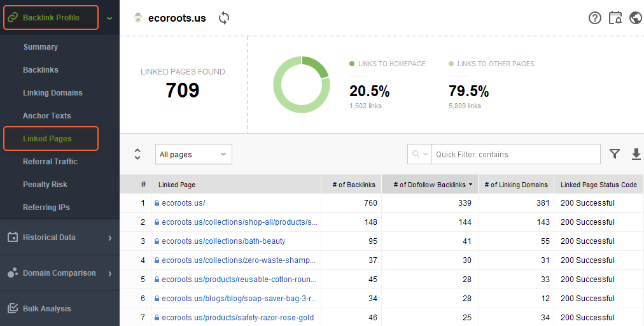Toggle the table collapse arrows
This screenshot has width=644, height=326.
(x=137, y=154)
